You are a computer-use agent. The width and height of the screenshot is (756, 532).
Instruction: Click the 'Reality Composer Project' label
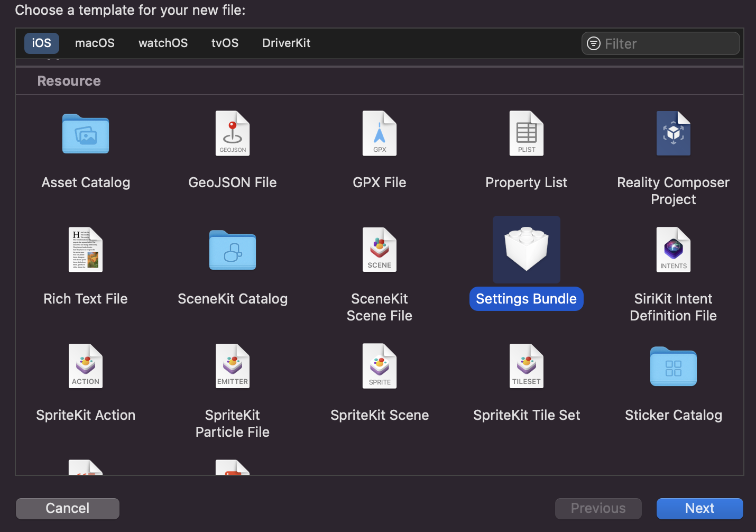[x=674, y=191]
